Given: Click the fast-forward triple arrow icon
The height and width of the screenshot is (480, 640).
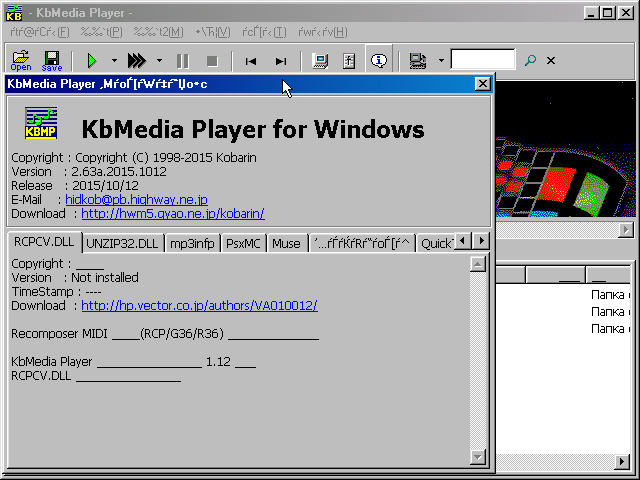Looking at the screenshot, I should click(x=137, y=60).
